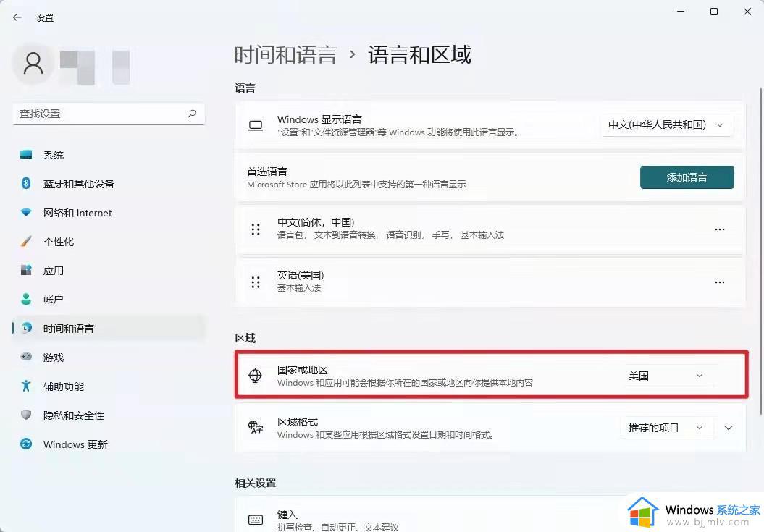Open Windows 更新 settings category
Viewport: 764px width, 532px height.
point(108,444)
